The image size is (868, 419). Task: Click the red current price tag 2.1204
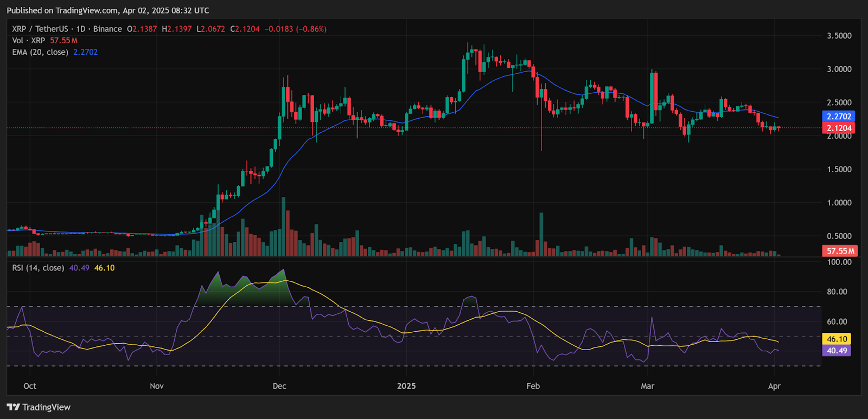point(839,128)
